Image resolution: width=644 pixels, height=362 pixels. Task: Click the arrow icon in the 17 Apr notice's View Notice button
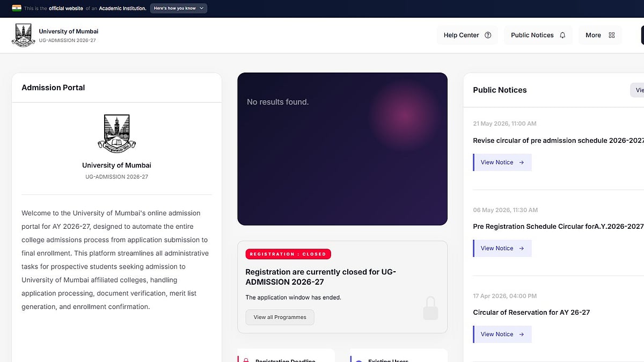click(x=522, y=334)
